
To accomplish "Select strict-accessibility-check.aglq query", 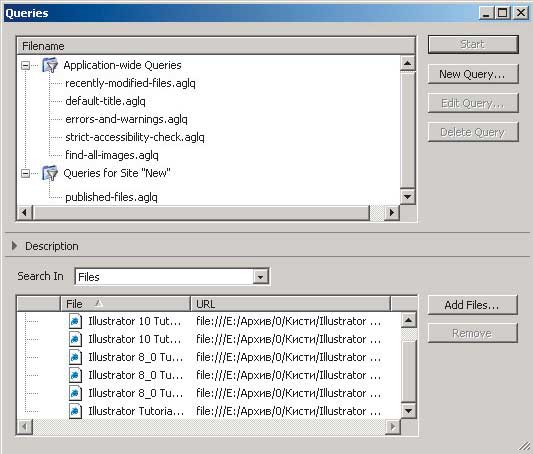I will point(135,137).
